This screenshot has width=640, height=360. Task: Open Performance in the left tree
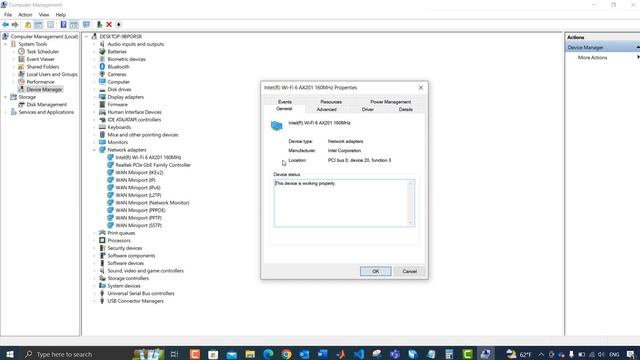(x=40, y=82)
